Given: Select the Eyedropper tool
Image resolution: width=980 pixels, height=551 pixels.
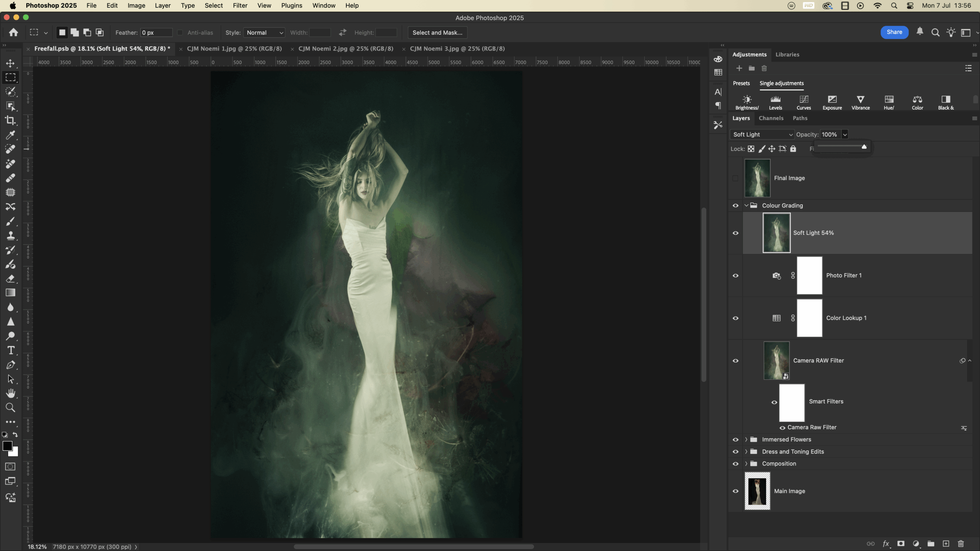Looking at the screenshot, I should pos(10,135).
